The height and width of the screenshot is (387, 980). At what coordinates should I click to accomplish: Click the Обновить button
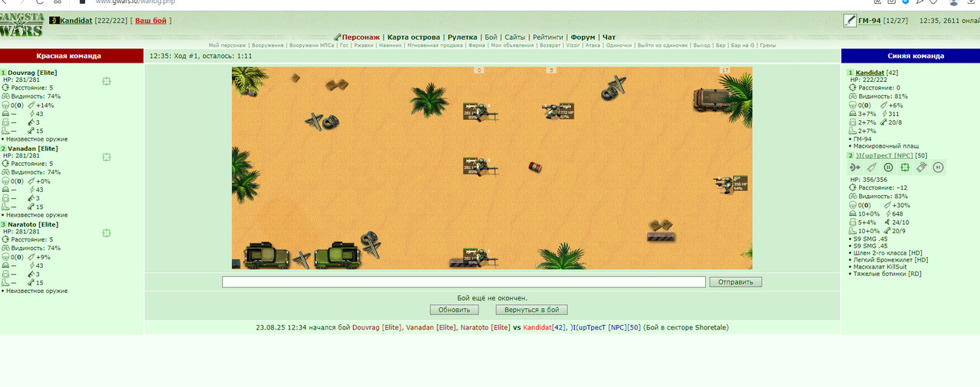(454, 310)
